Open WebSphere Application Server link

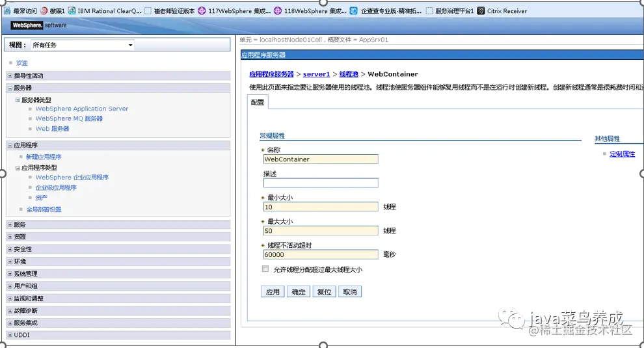(x=82, y=109)
